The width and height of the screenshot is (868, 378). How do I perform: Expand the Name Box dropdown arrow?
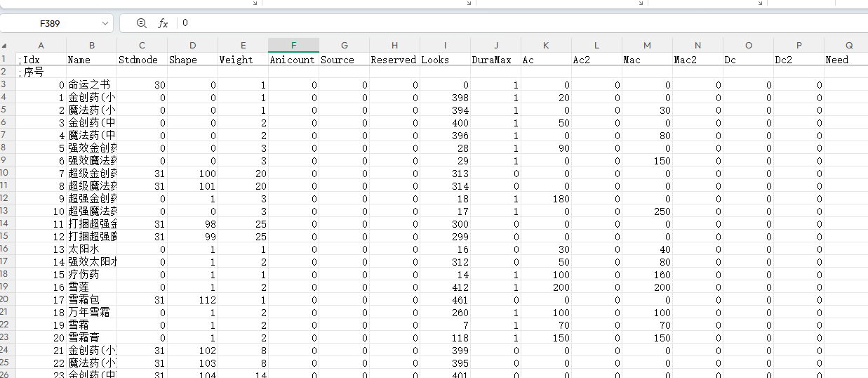click(105, 23)
